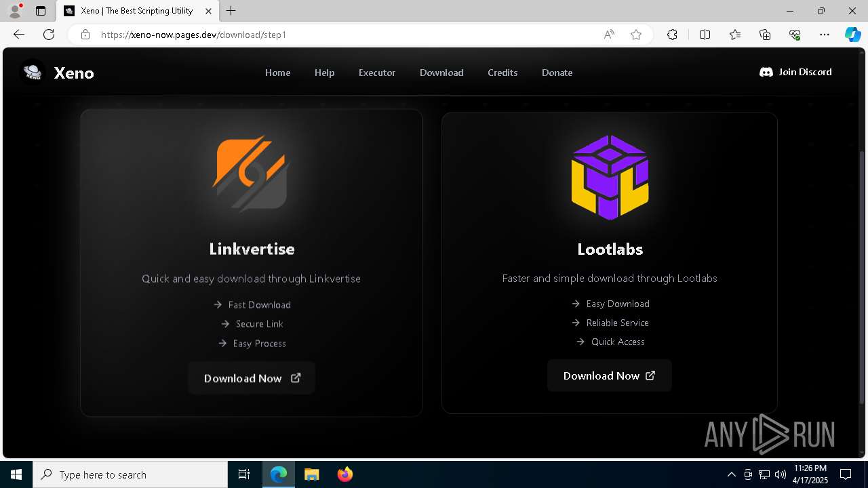Click external-link icon in Lootlabs download button
This screenshot has width=868, height=488.
pyautogui.click(x=650, y=375)
